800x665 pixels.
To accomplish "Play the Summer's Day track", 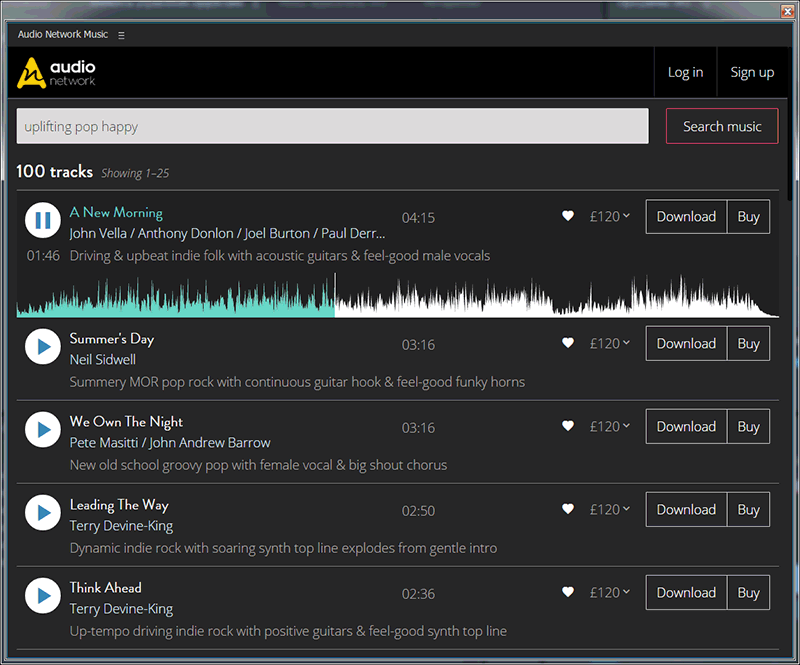I will (43, 347).
